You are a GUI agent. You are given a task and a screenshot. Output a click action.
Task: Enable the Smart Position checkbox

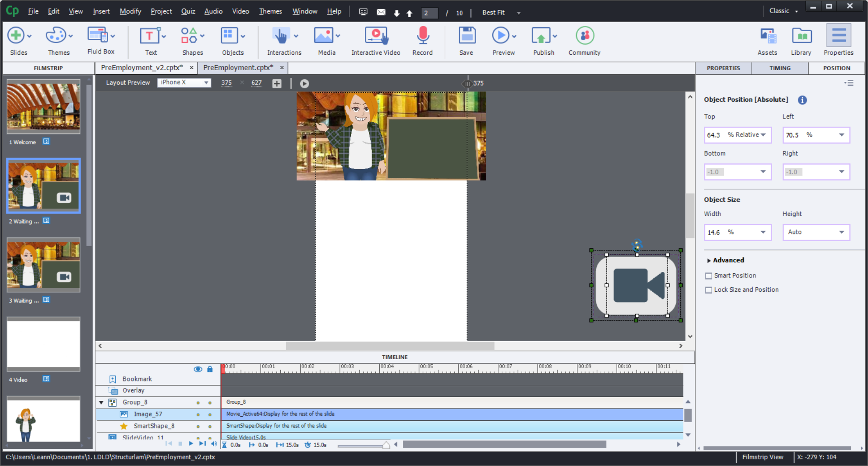[709, 276]
